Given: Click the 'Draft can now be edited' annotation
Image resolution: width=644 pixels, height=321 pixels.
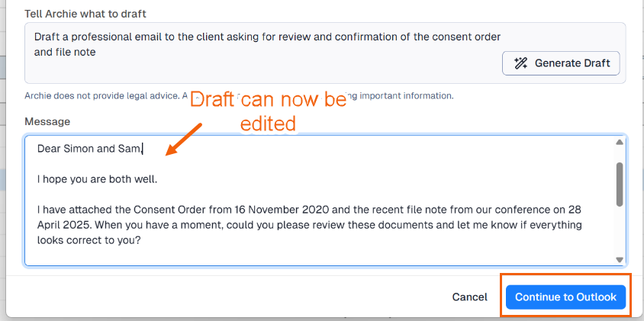Looking at the screenshot, I should 267,111.
